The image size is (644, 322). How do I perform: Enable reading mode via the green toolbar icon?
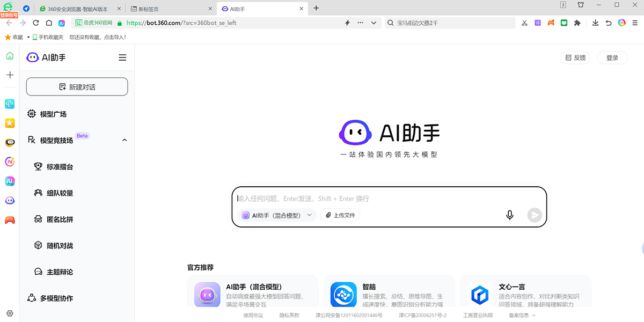[x=564, y=23]
